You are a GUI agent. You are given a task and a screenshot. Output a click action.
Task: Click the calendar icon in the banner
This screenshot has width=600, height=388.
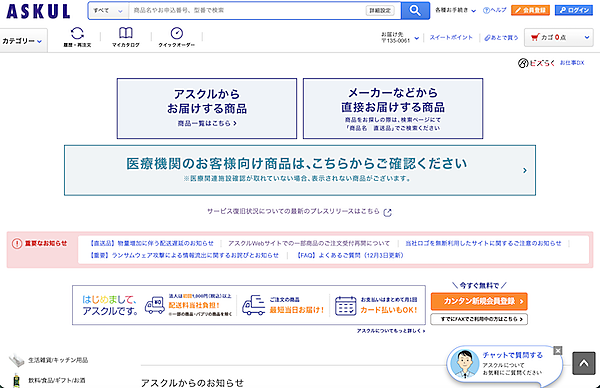click(346, 306)
